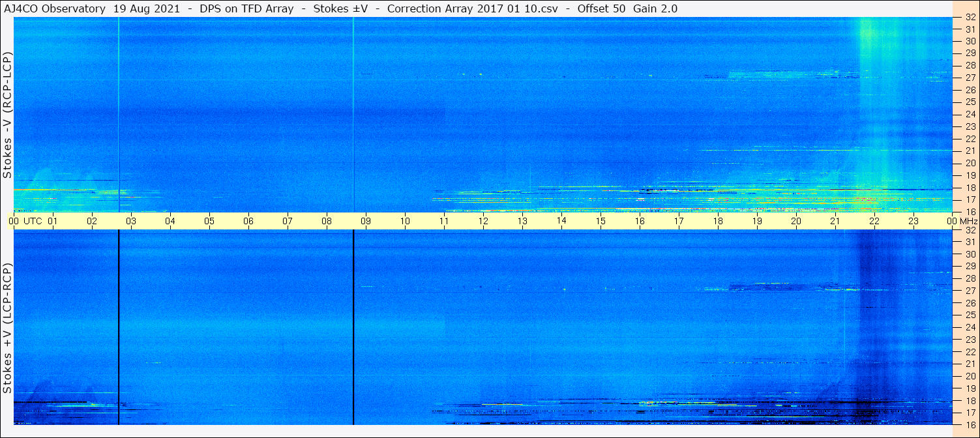This screenshot has height=438, width=980.
Task: Click 23 MHz label of upper Stokes -V panel
Action: click(970, 126)
